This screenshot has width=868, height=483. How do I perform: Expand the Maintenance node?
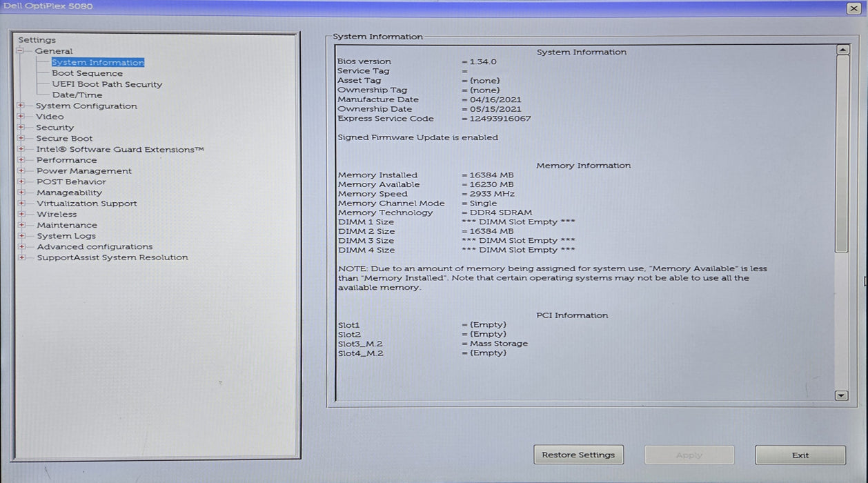(x=21, y=225)
